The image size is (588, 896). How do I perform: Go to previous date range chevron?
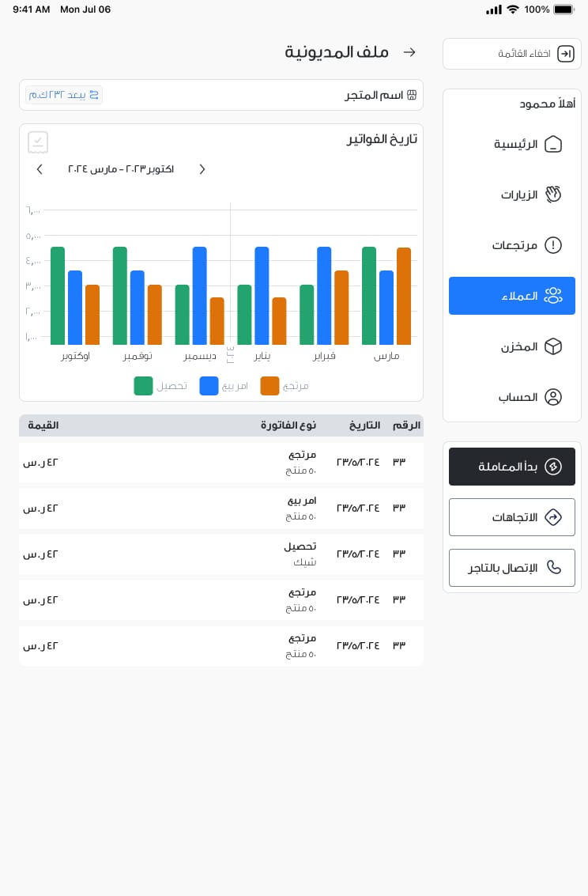coord(40,169)
